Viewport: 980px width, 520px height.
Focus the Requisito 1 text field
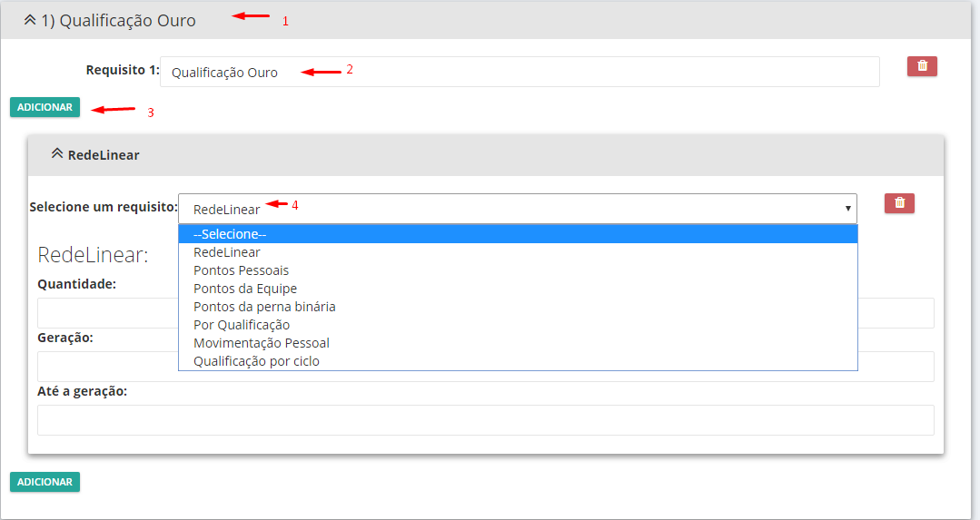(520, 72)
